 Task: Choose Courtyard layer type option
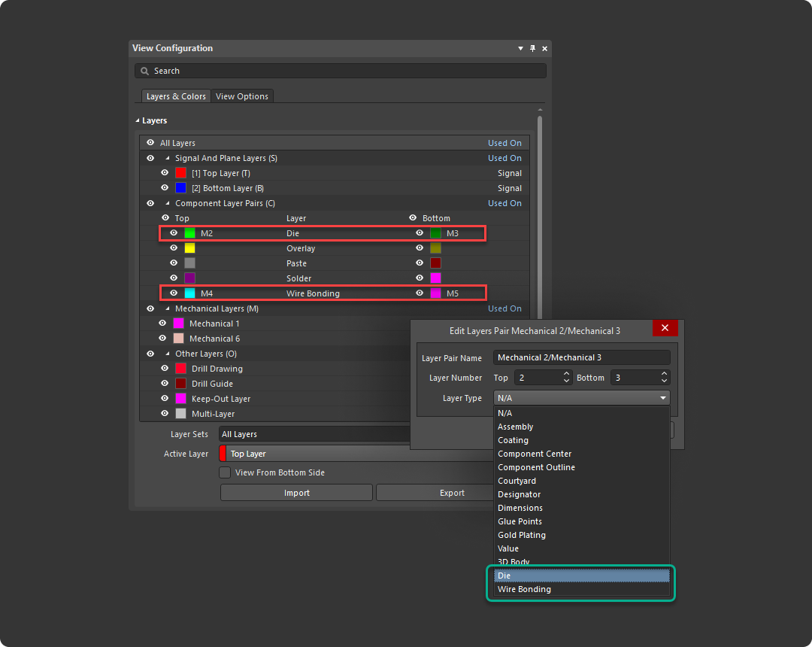(517, 481)
